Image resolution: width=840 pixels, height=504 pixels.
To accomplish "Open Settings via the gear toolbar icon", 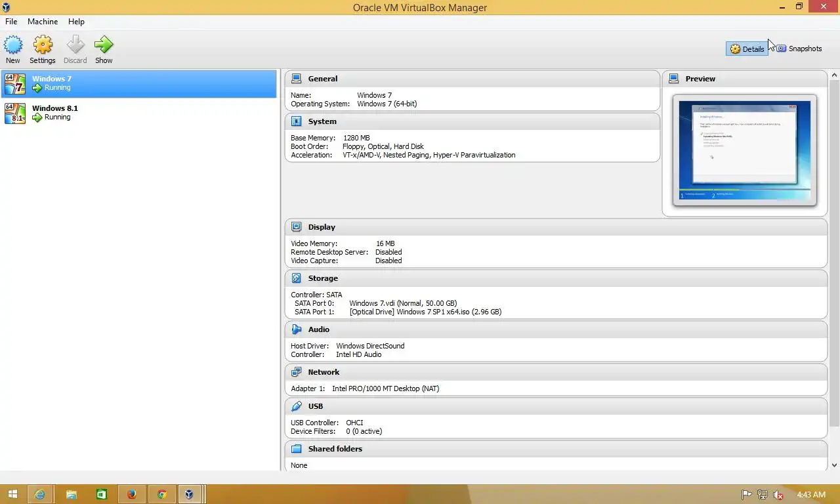I will 43,45.
